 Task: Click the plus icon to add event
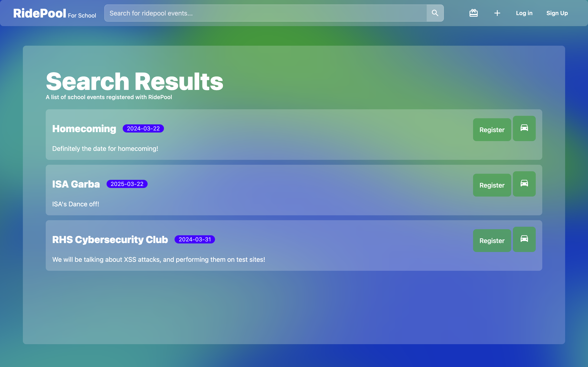tap(497, 13)
